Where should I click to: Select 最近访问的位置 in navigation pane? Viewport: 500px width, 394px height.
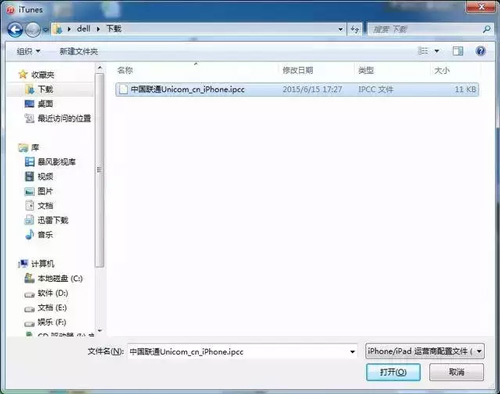64,118
